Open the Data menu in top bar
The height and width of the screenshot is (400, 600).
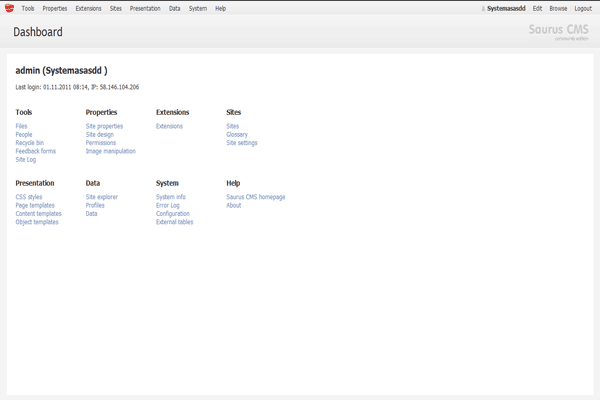point(174,8)
